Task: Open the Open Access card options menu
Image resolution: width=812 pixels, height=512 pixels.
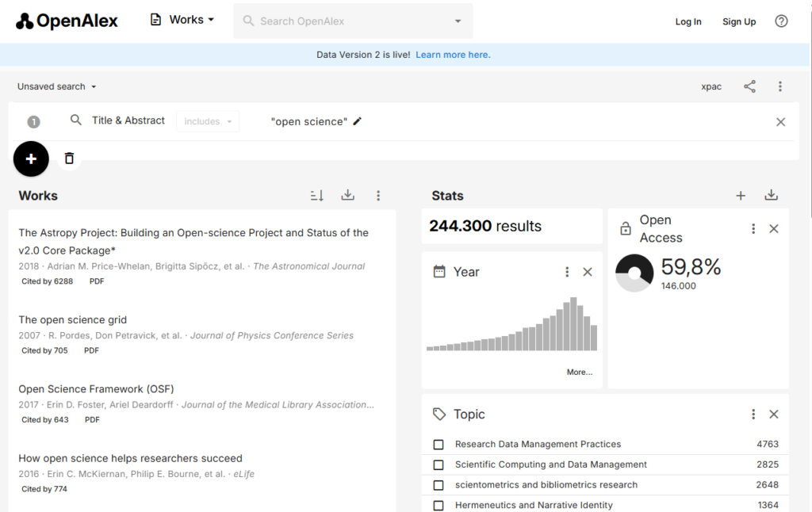Action: [753, 228]
